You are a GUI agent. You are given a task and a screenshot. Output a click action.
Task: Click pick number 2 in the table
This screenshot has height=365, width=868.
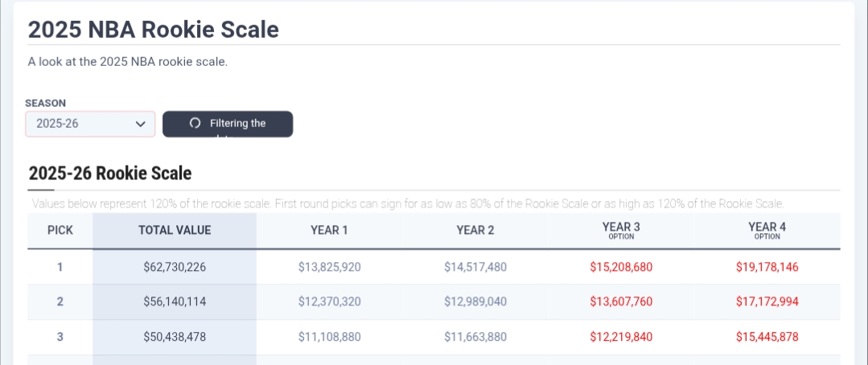(x=60, y=302)
